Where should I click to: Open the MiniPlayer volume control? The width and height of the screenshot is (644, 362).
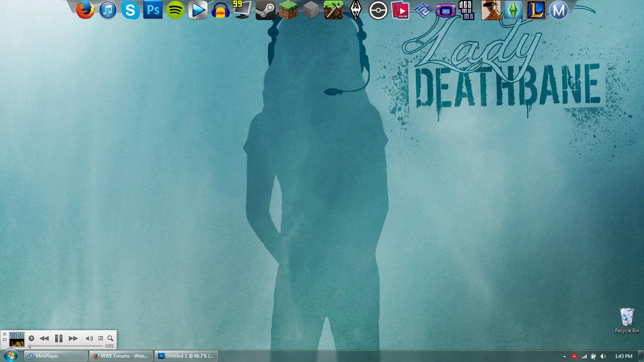pos(89,338)
